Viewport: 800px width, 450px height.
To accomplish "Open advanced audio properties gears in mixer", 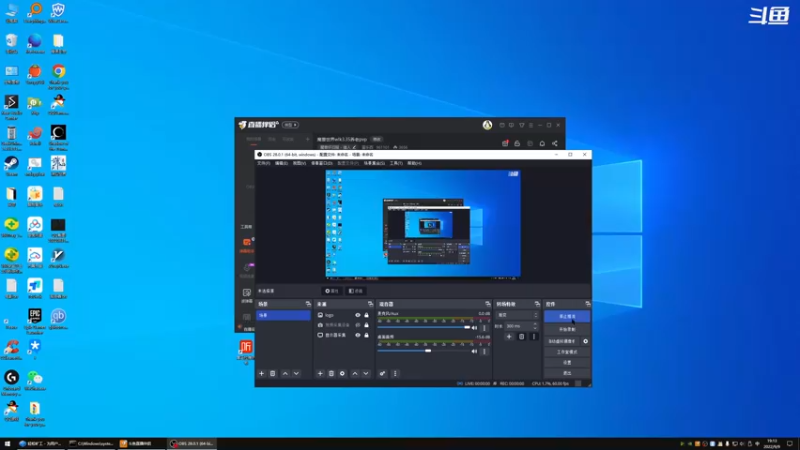I will click(382, 373).
